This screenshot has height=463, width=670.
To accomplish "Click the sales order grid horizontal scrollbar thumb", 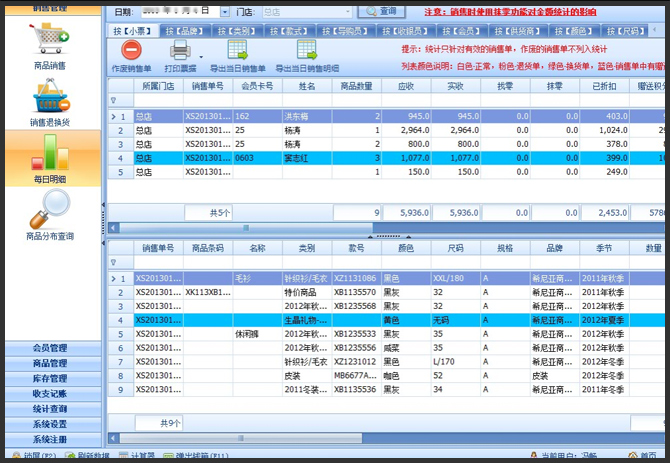I will coord(246,228).
